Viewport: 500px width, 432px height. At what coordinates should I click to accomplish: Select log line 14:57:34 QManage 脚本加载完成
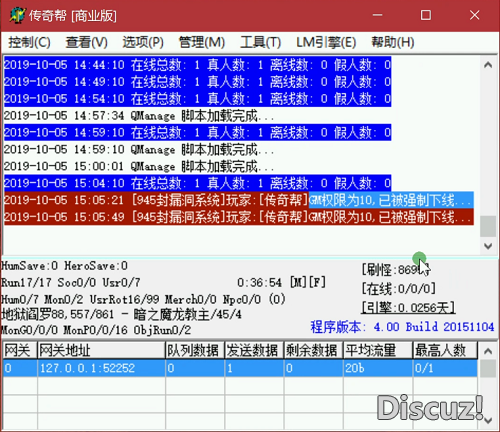tap(139, 116)
